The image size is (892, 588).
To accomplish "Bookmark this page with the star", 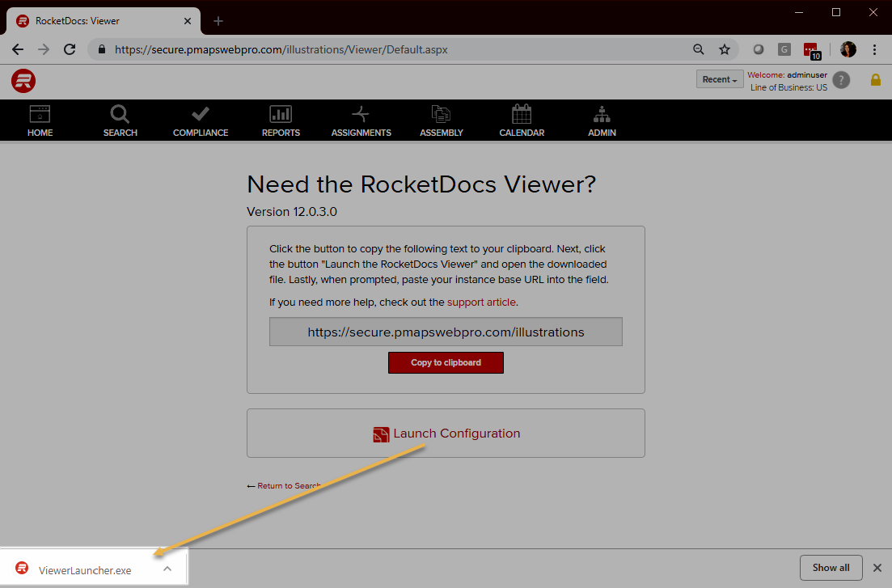I will (724, 49).
